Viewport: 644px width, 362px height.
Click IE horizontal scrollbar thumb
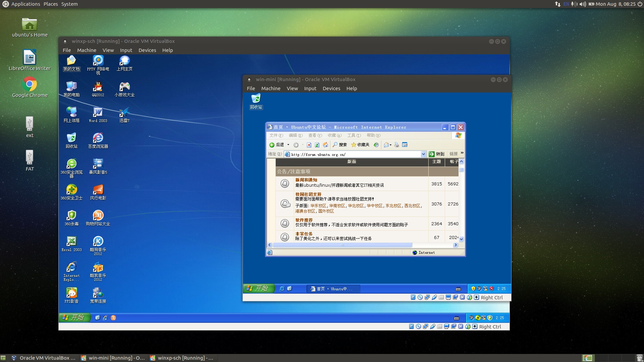(x=342, y=245)
